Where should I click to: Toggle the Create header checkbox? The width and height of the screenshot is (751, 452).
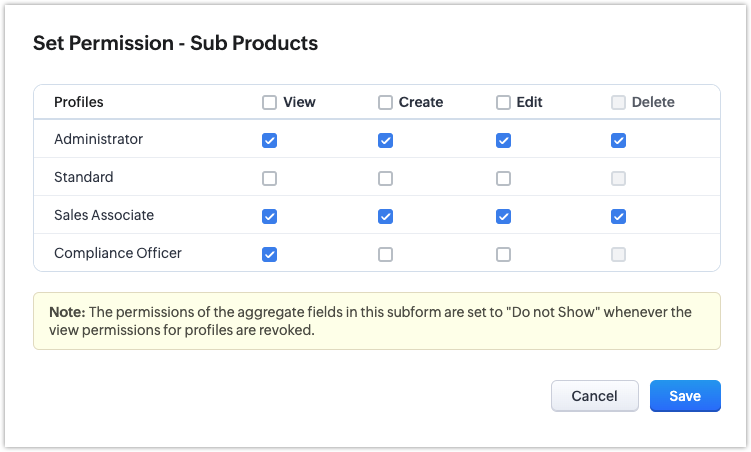pos(385,102)
